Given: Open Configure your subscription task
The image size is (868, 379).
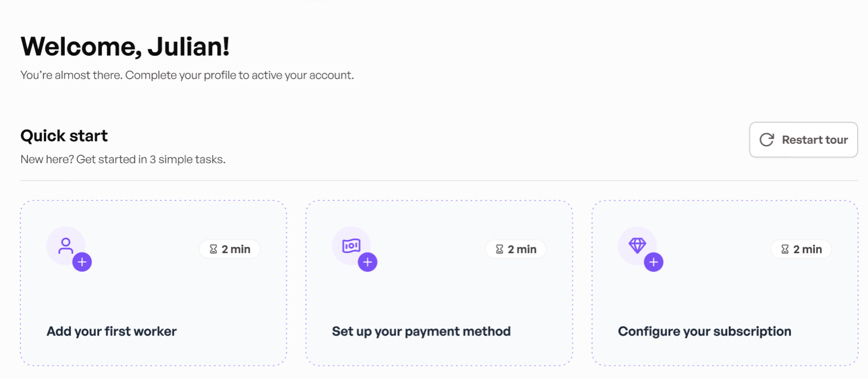Looking at the screenshot, I should coord(725,283).
